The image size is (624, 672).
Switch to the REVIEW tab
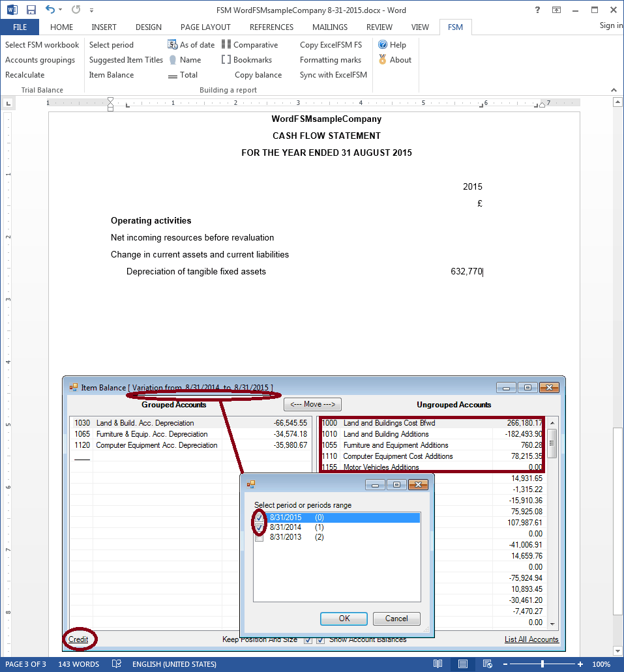[379, 27]
